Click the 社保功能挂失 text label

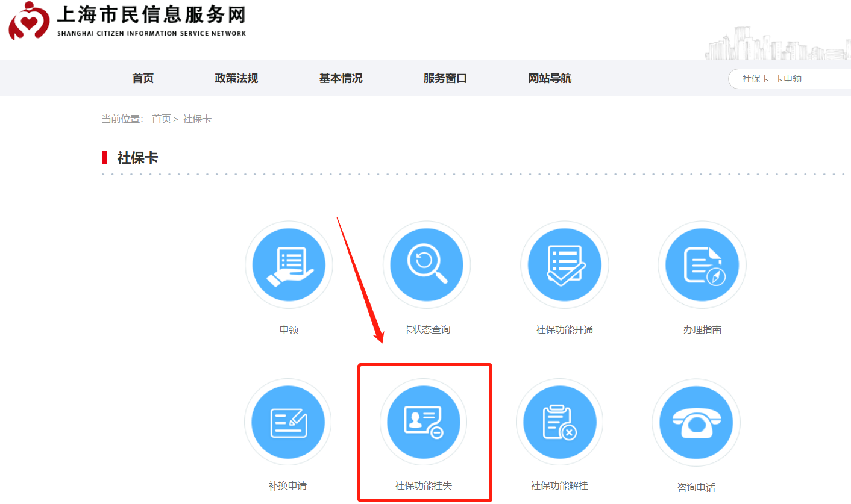point(424,486)
